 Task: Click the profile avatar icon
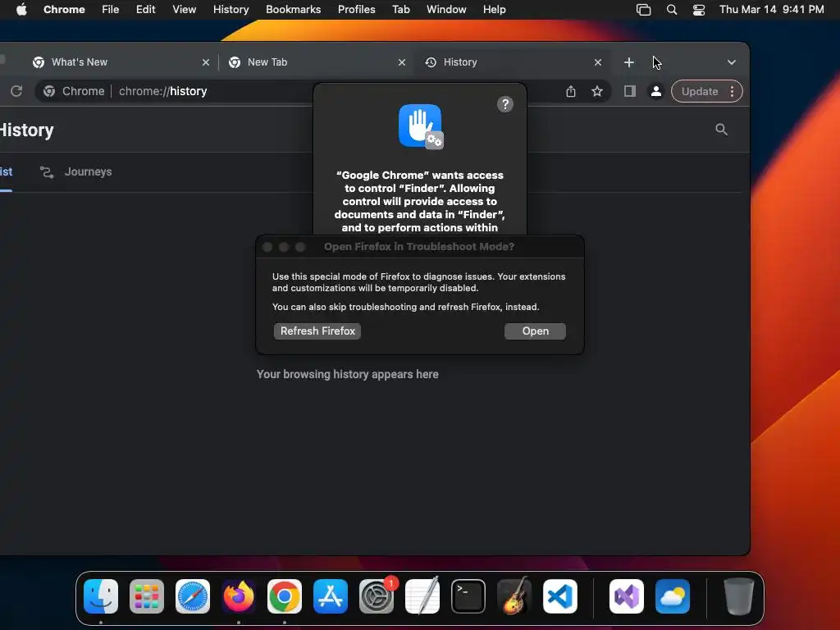(x=655, y=91)
